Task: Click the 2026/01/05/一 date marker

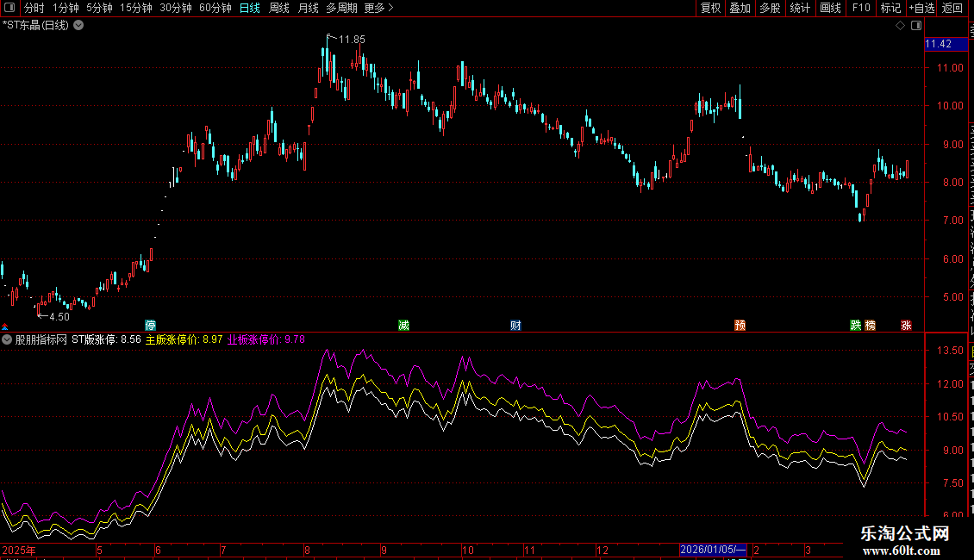Action: tap(713, 550)
